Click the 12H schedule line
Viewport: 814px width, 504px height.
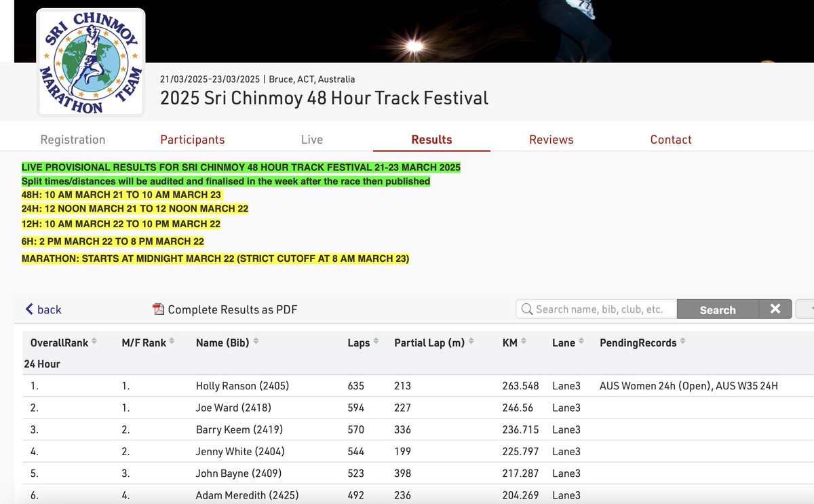(121, 224)
